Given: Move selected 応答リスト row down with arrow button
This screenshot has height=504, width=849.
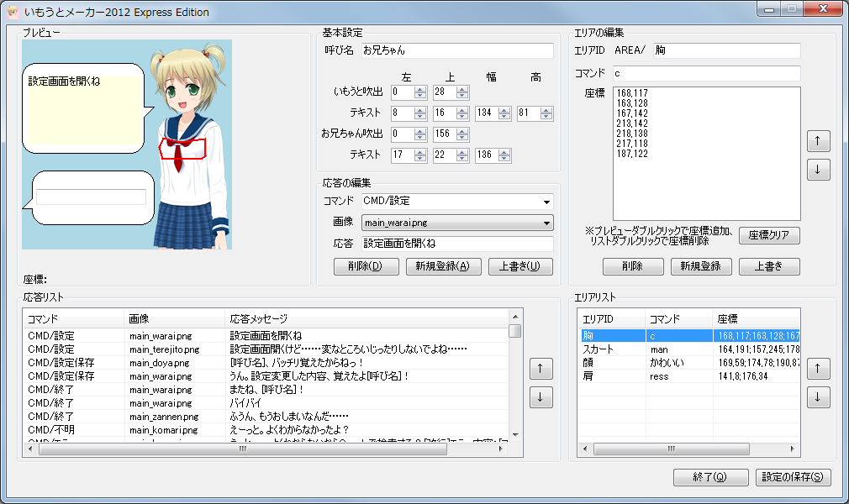Looking at the screenshot, I should point(541,397).
